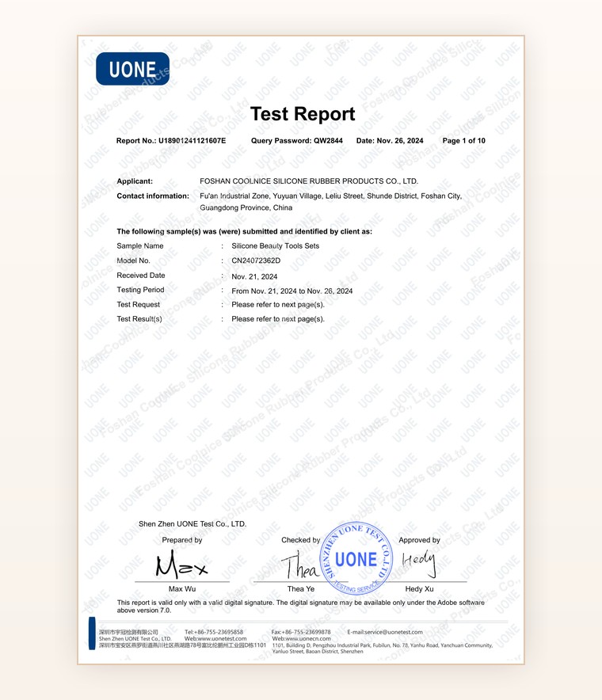This screenshot has height=700, width=602.
Task: Click the printed name Thea Ye
Action: tap(301, 589)
